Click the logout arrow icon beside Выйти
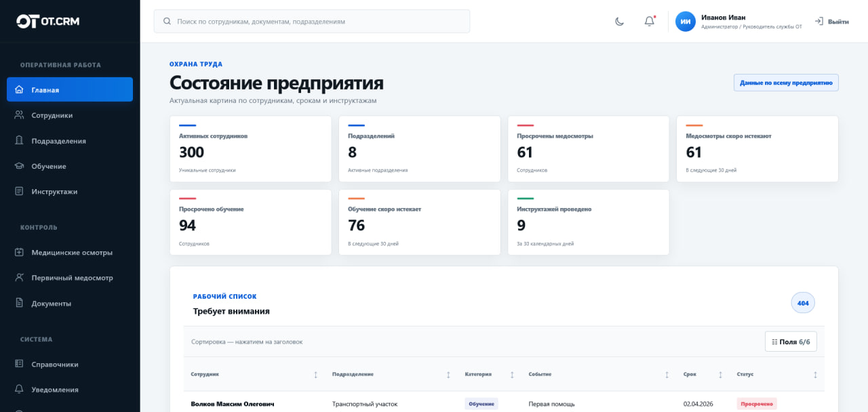Image resolution: width=868 pixels, height=412 pixels. coord(819,21)
